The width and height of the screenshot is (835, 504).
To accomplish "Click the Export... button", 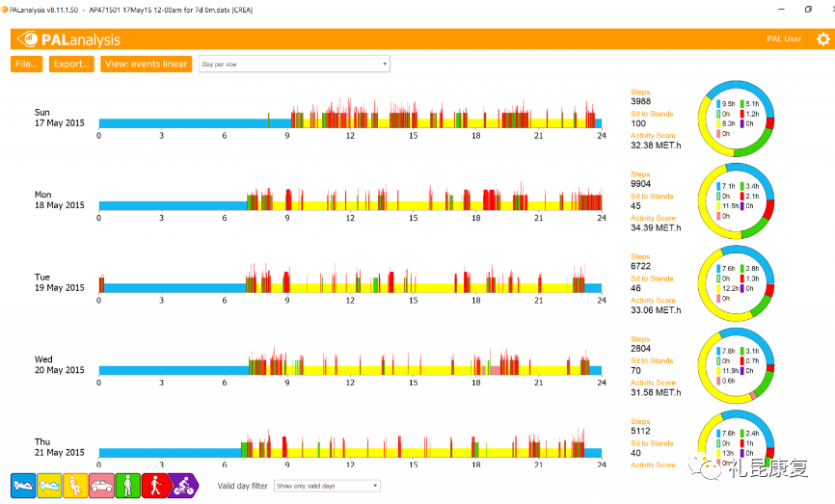I will pyautogui.click(x=71, y=64).
